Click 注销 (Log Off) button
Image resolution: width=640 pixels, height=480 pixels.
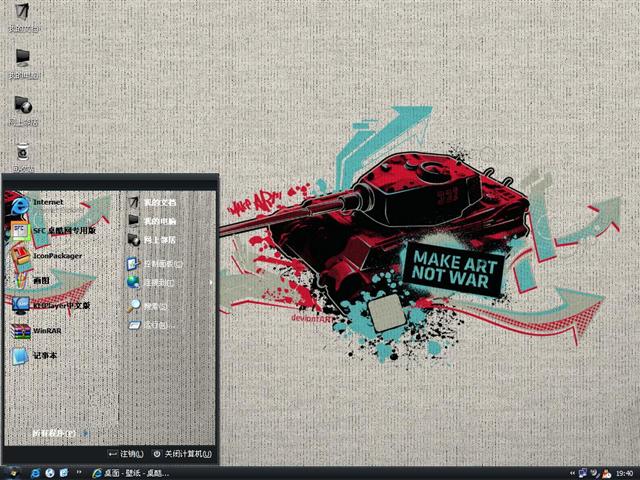coord(126,453)
